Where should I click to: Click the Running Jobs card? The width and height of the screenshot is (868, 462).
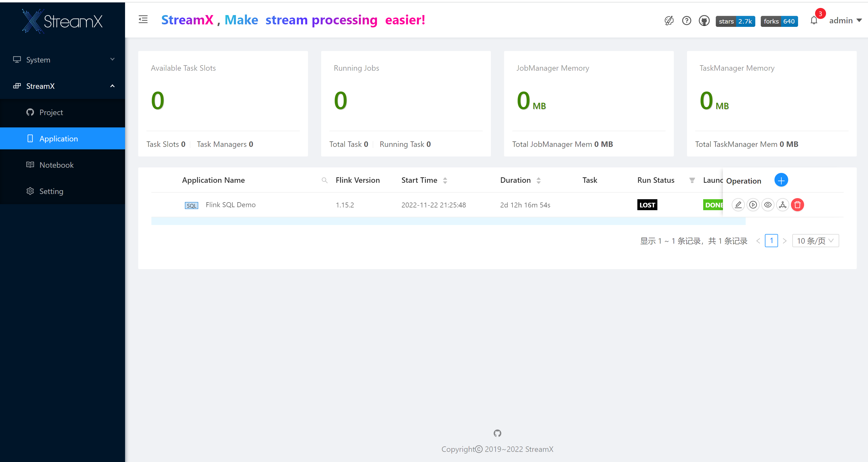(x=406, y=103)
